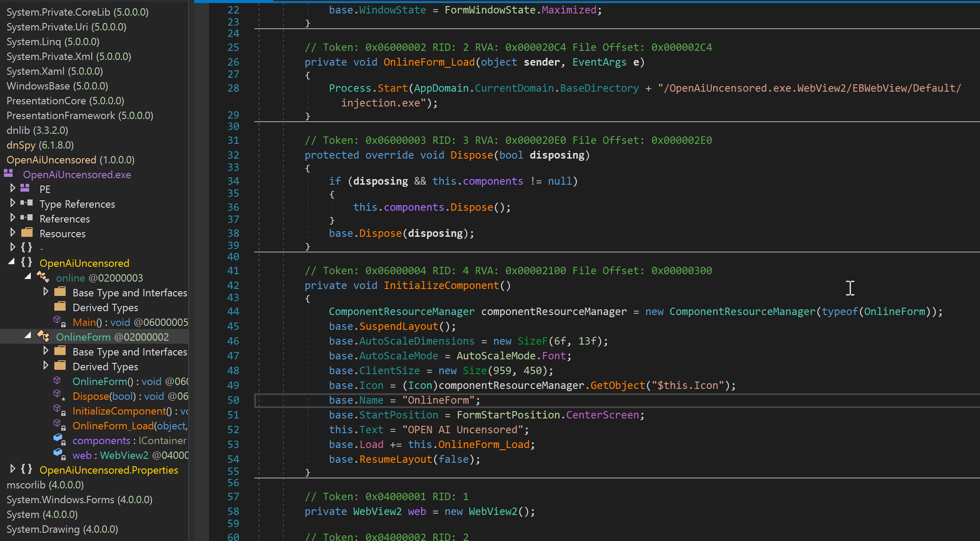This screenshot has width=980, height=541.
Task: Click the online class icon
Action: coord(43,277)
